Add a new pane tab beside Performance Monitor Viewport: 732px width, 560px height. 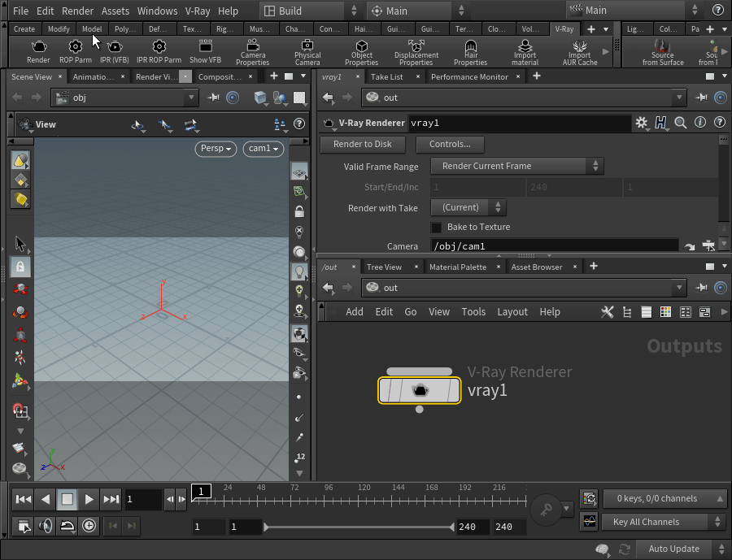point(537,76)
